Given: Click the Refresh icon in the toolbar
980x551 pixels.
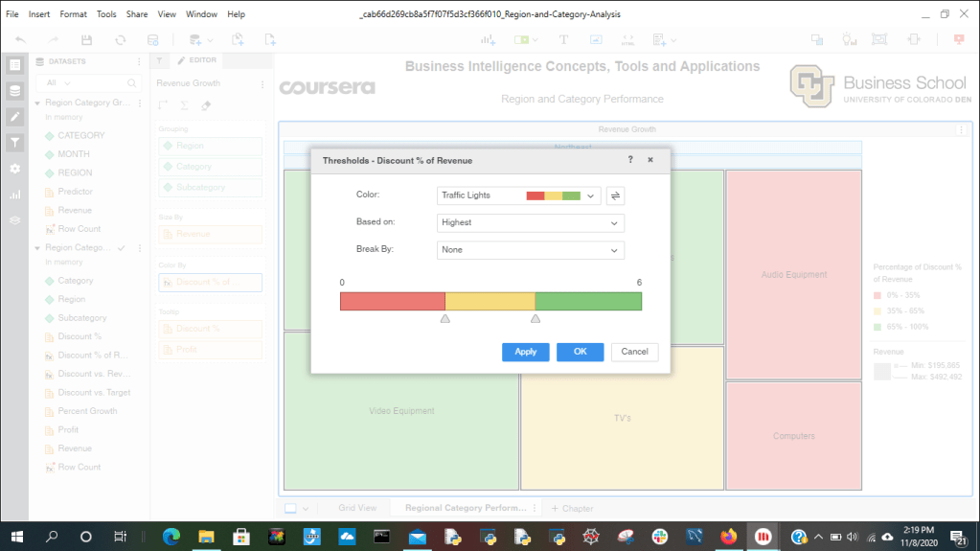Looking at the screenshot, I should (x=120, y=40).
